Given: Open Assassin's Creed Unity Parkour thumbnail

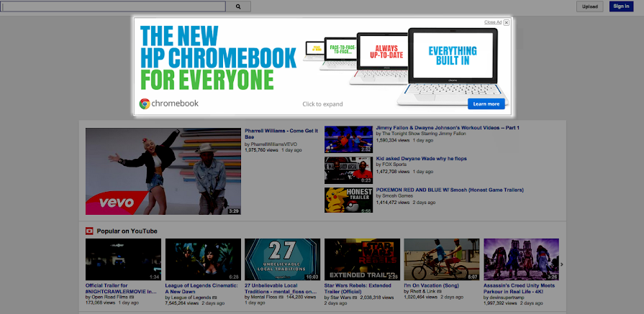Looking at the screenshot, I should click(521, 259).
